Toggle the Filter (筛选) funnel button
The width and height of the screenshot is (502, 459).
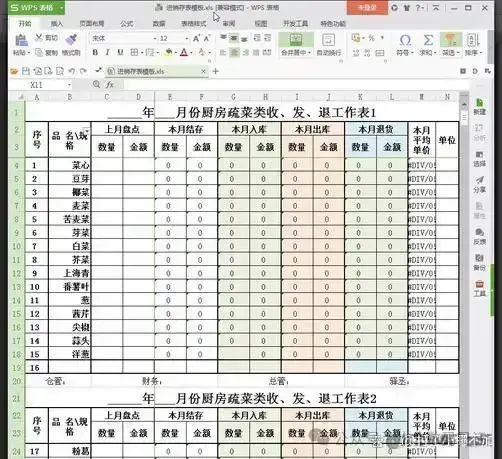[451, 44]
